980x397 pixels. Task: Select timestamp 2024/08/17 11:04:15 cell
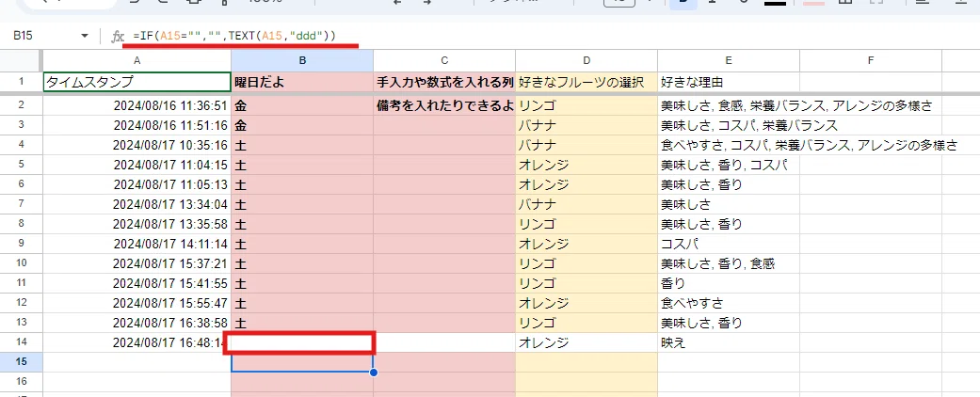(137, 165)
